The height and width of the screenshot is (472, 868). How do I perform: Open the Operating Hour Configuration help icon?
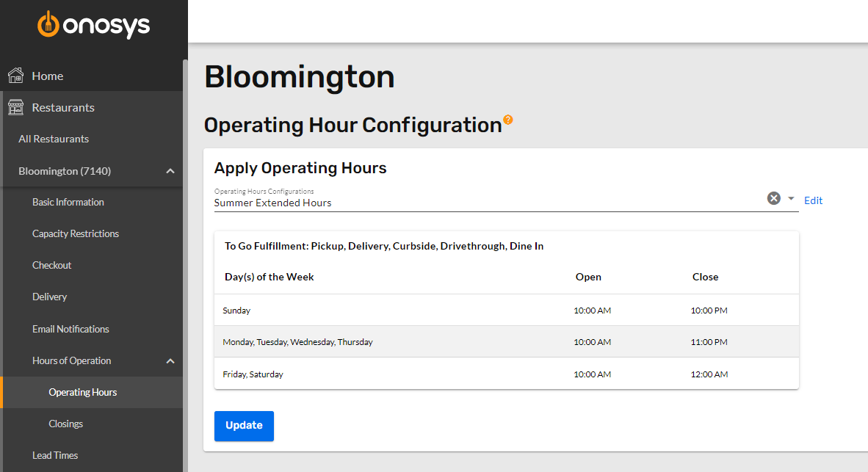508,120
